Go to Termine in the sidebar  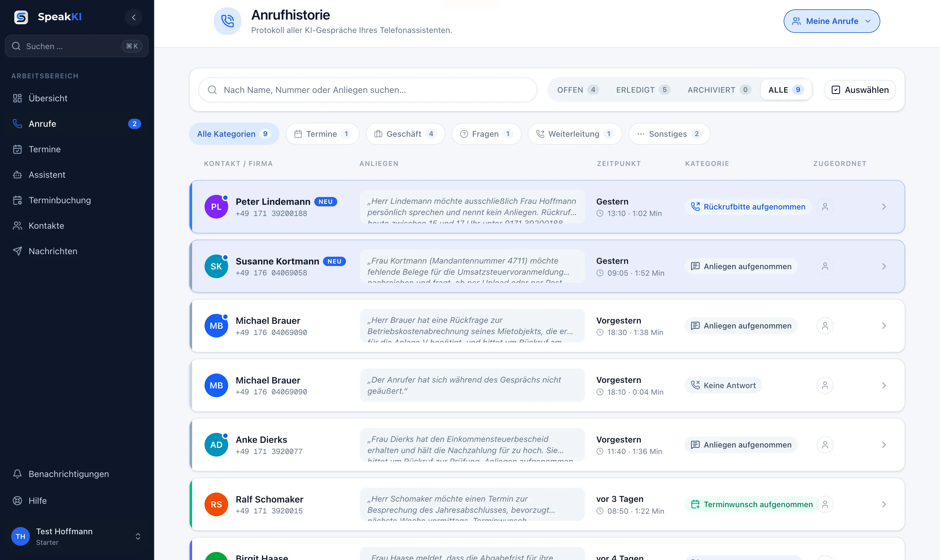(77, 149)
